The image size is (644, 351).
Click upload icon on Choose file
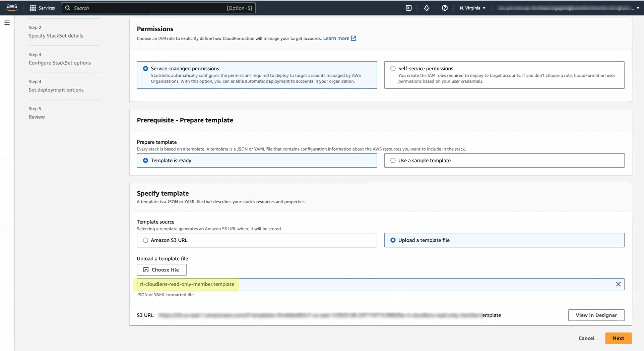(146, 270)
